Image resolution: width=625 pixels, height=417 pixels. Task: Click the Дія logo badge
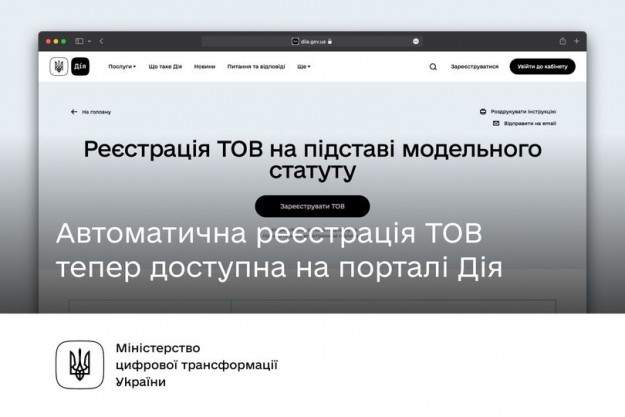[x=80, y=67]
